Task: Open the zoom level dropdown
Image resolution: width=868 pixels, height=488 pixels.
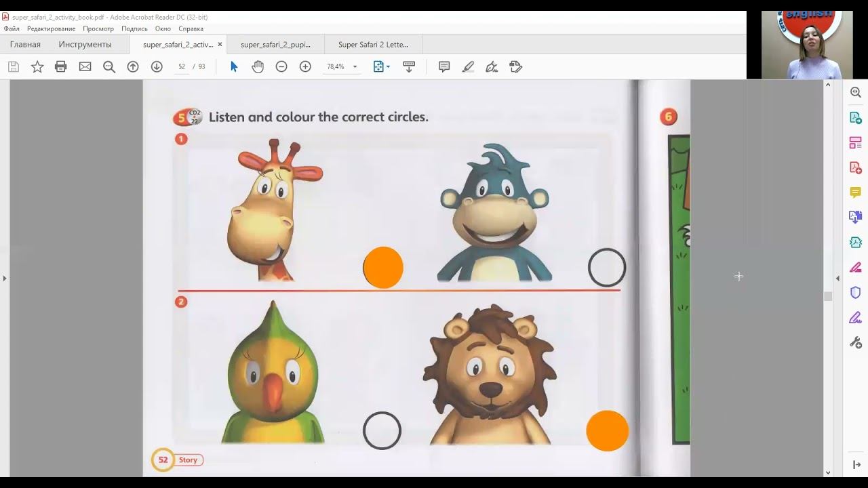Action: 355,67
